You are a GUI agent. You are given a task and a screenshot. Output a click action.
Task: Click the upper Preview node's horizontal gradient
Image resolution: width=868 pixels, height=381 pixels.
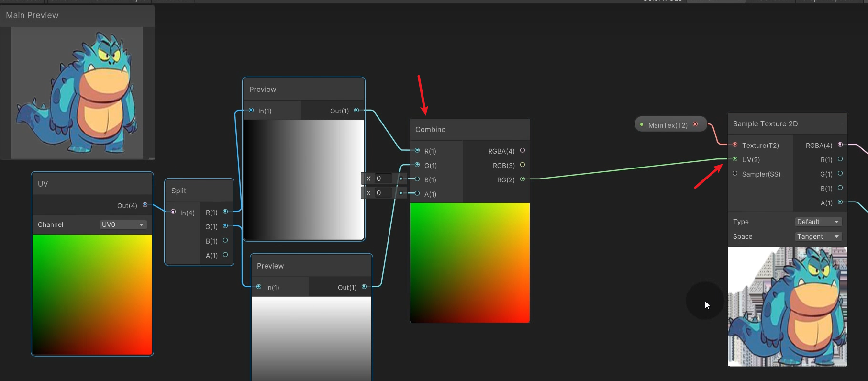pos(304,180)
